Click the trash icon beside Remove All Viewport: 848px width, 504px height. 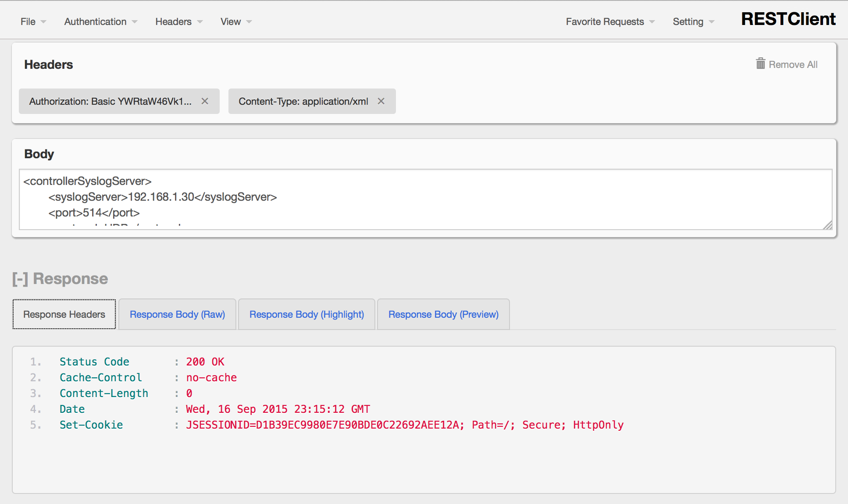pyautogui.click(x=760, y=64)
